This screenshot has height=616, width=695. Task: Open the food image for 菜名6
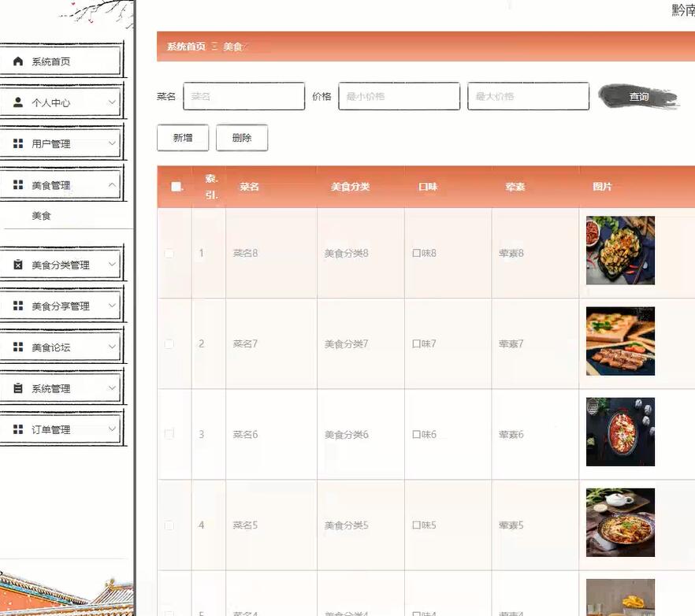click(x=620, y=432)
